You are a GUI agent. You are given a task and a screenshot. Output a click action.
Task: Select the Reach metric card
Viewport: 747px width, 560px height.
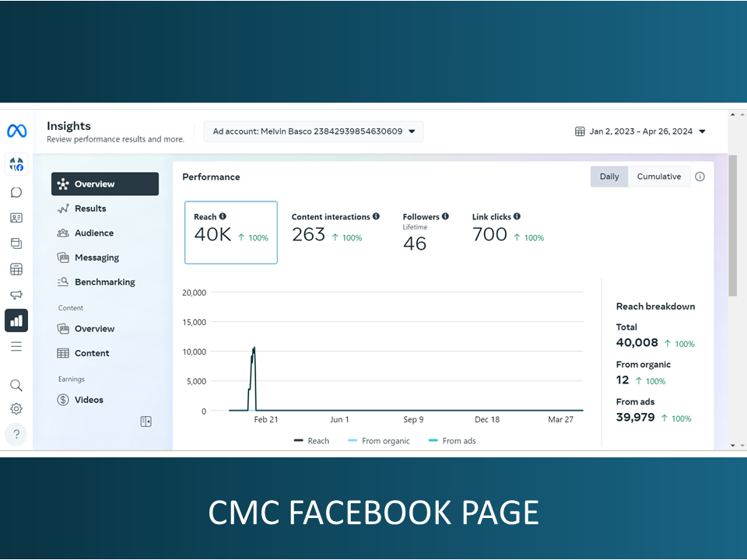pos(231,233)
